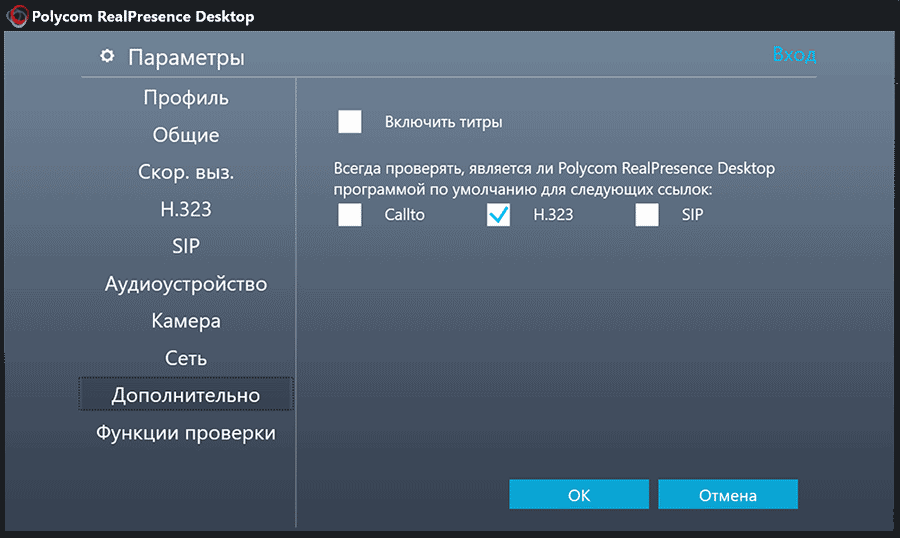The height and width of the screenshot is (538, 900).
Task: Switch to the Общие settings section
Action: click(186, 135)
